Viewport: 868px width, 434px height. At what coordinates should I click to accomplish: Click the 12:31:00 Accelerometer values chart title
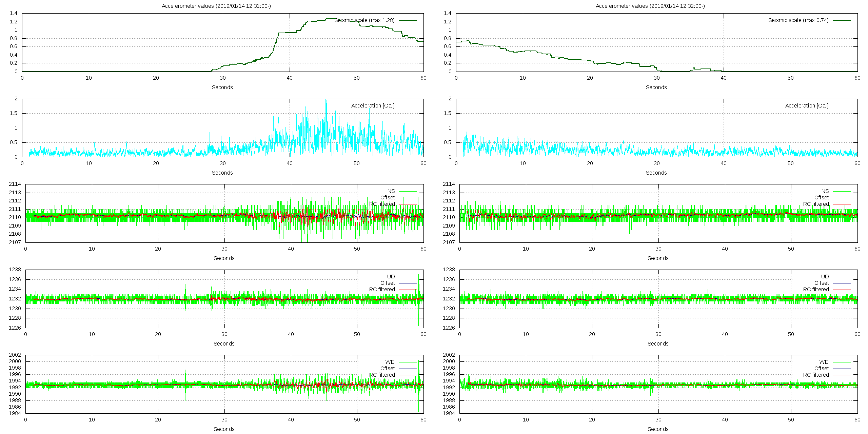tap(216, 6)
